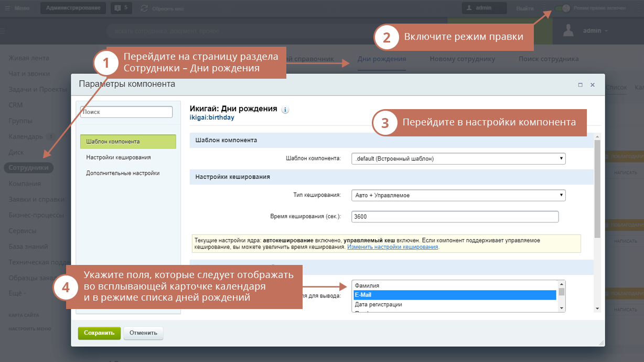Image resolution: width=644 pixels, height=362 pixels.
Task: Open the Шаблон компонента dropdown
Action: 458,158
